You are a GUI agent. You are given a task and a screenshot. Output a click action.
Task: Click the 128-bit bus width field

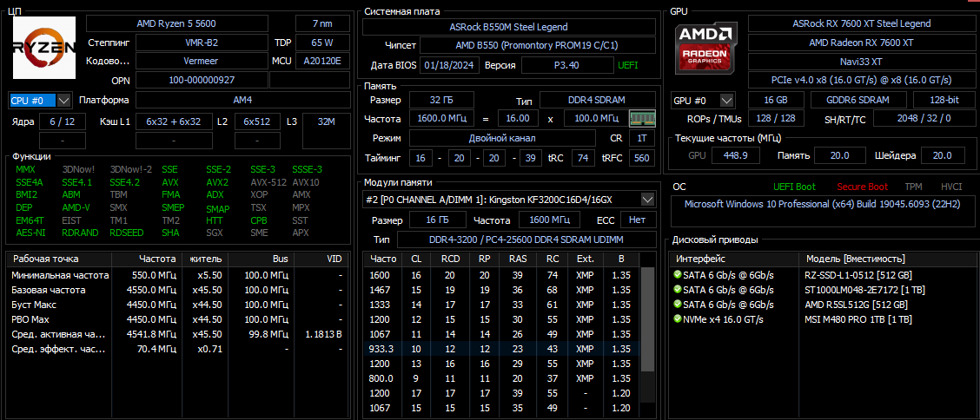pyautogui.click(x=944, y=100)
